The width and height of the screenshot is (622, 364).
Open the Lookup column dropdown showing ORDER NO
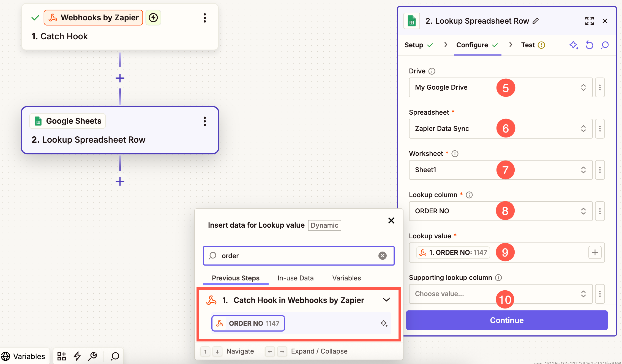coord(501,211)
